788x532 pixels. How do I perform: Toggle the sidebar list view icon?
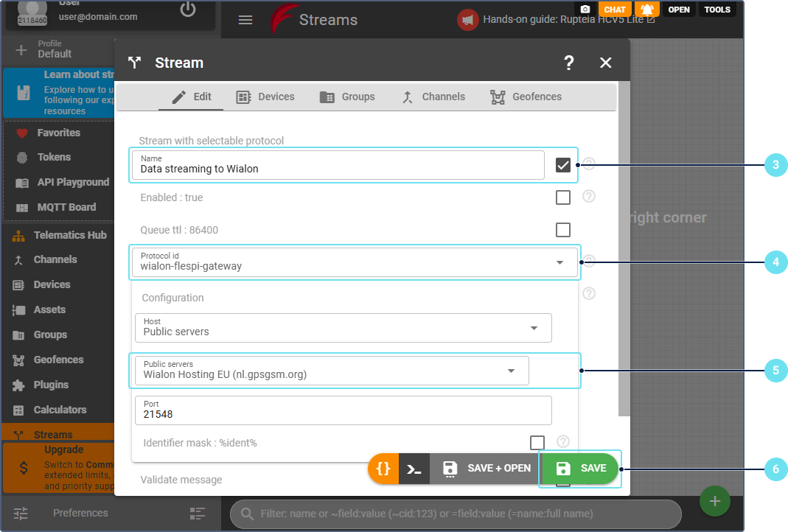[x=198, y=513]
